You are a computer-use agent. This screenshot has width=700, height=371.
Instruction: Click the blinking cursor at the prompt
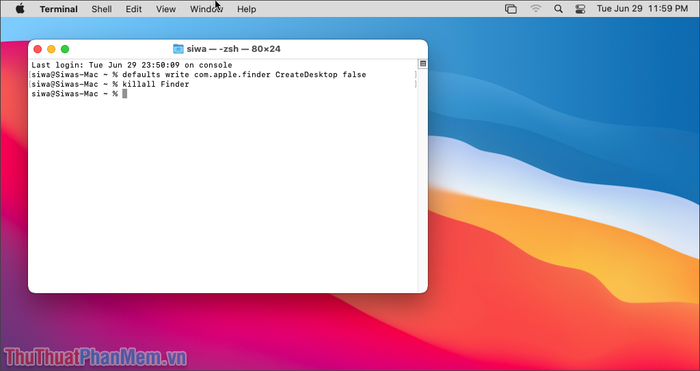click(125, 94)
